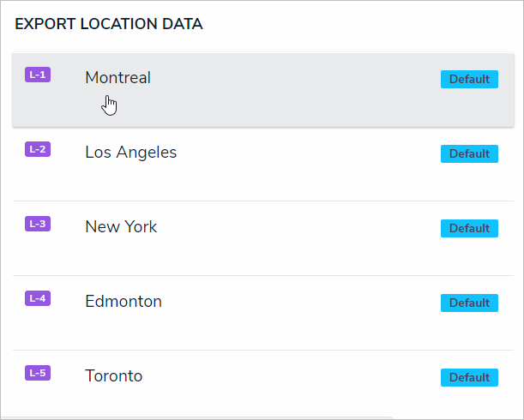
Task: Open the Toronto location name
Action: tap(113, 376)
